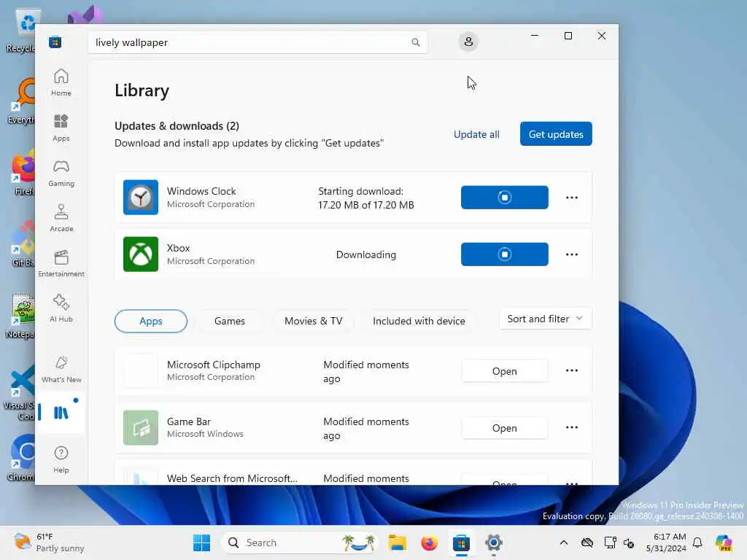Open more options for Microsoft Clipchamp
This screenshot has width=747, height=560.
[572, 370]
